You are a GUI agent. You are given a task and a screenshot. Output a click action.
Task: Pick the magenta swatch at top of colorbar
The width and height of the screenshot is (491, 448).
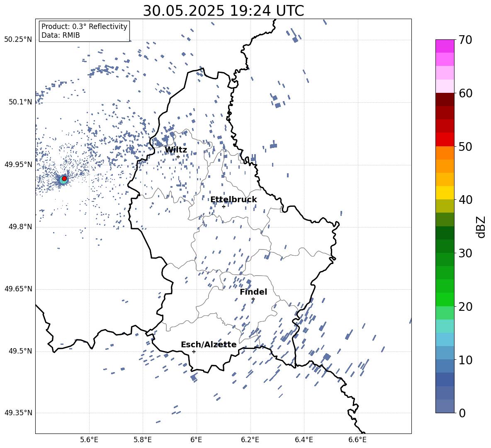[x=445, y=46]
